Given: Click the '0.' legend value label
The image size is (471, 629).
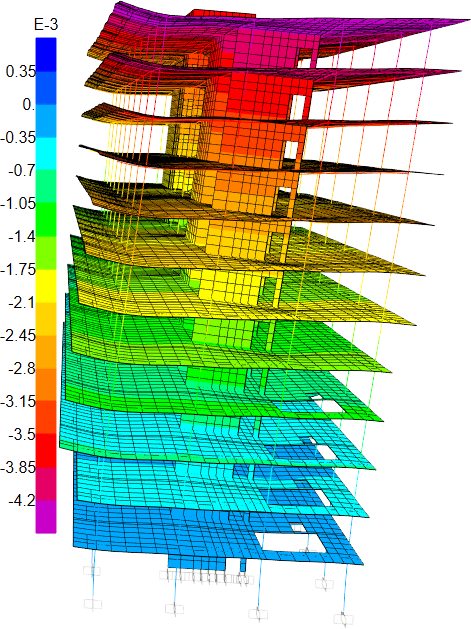Looking at the screenshot, I should tap(29, 105).
